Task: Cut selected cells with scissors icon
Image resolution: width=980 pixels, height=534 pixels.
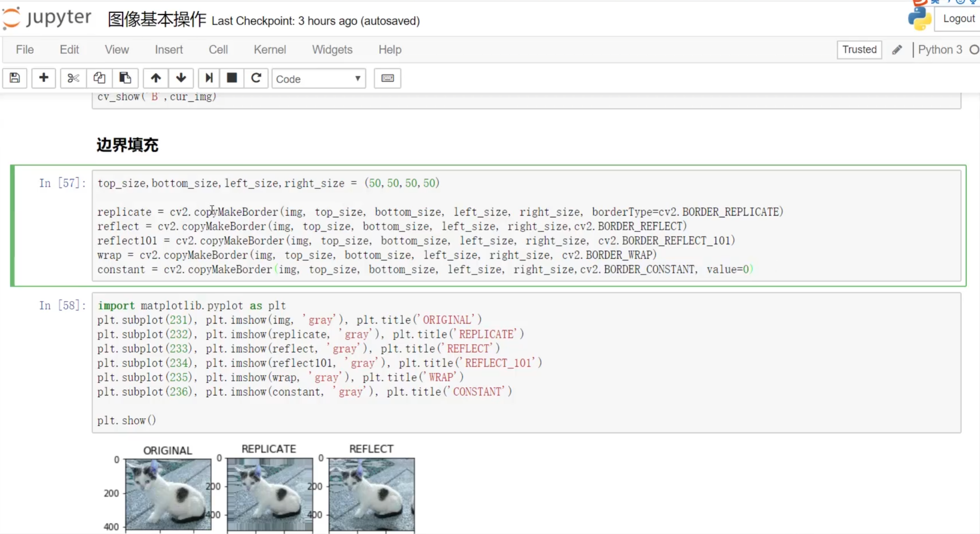Action: click(73, 78)
